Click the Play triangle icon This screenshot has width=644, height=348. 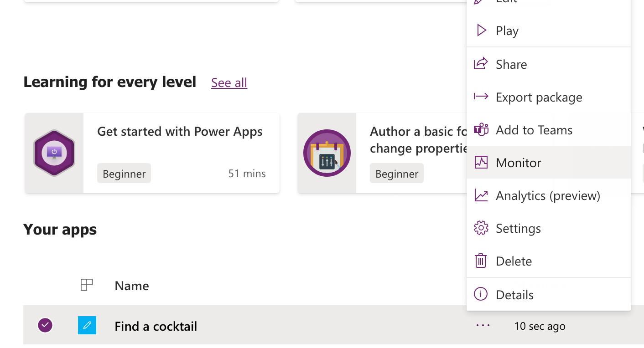[x=481, y=31]
